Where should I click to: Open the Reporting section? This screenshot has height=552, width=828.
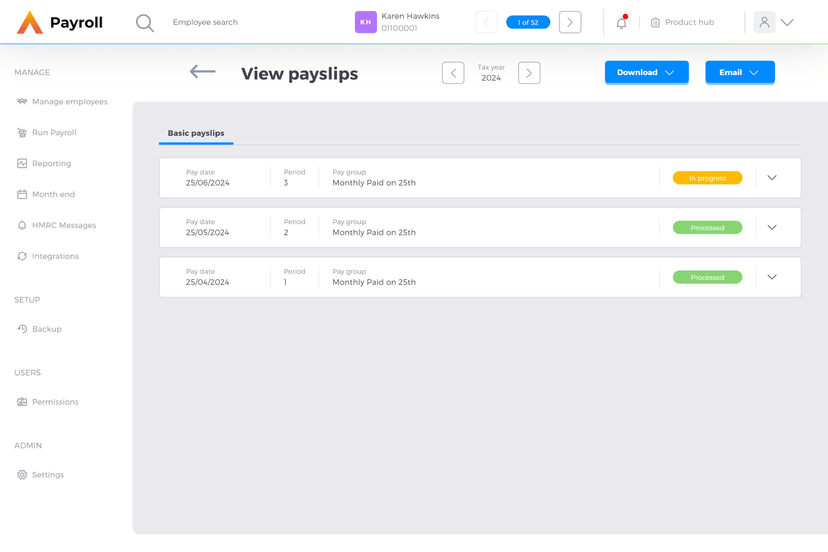(x=51, y=164)
